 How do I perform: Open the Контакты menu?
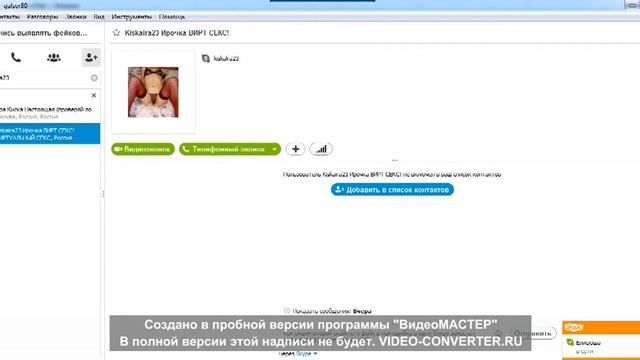pyautogui.click(x=9, y=17)
